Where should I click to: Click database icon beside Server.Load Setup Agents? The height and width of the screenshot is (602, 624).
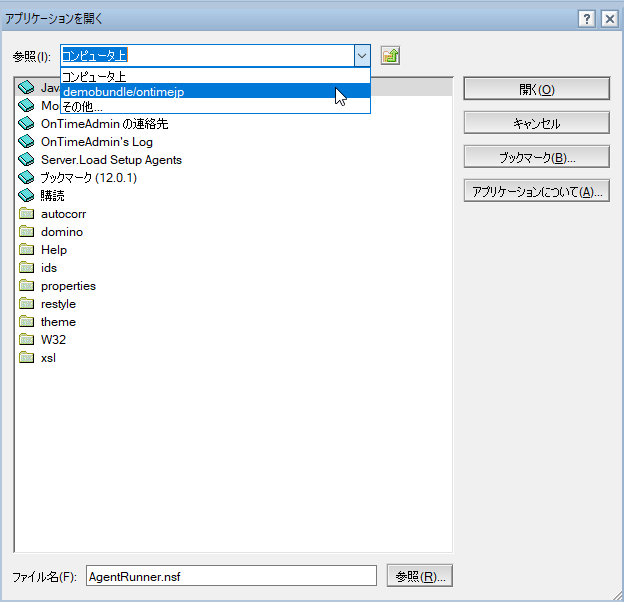(x=26, y=160)
